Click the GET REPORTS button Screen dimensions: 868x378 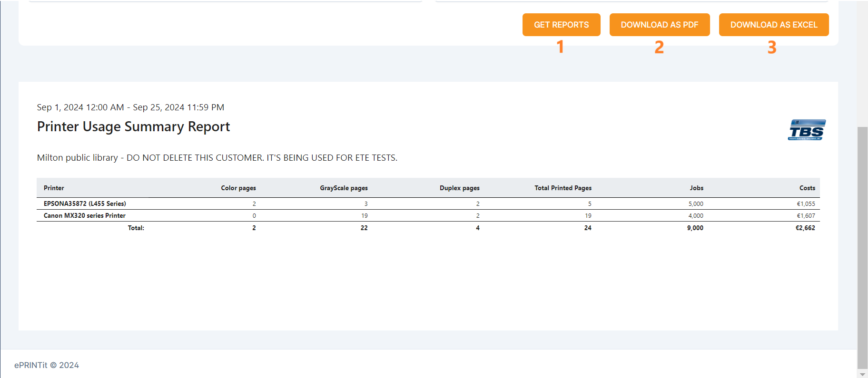[561, 25]
